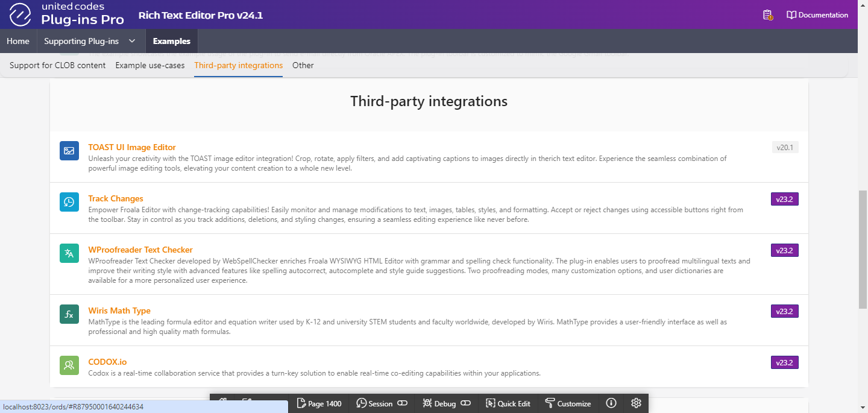Open the CODOX.io example link
Screen dimensions: 868x413
107,362
